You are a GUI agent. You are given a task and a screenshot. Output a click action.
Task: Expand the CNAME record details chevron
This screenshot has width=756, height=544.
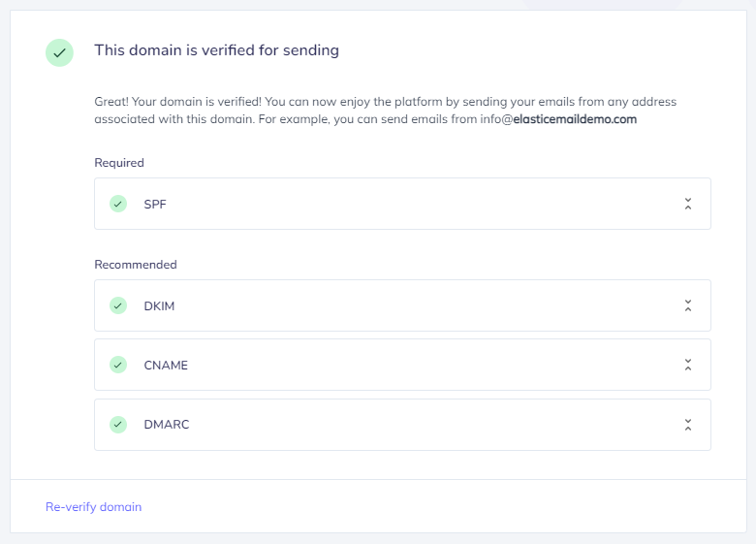pos(688,365)
